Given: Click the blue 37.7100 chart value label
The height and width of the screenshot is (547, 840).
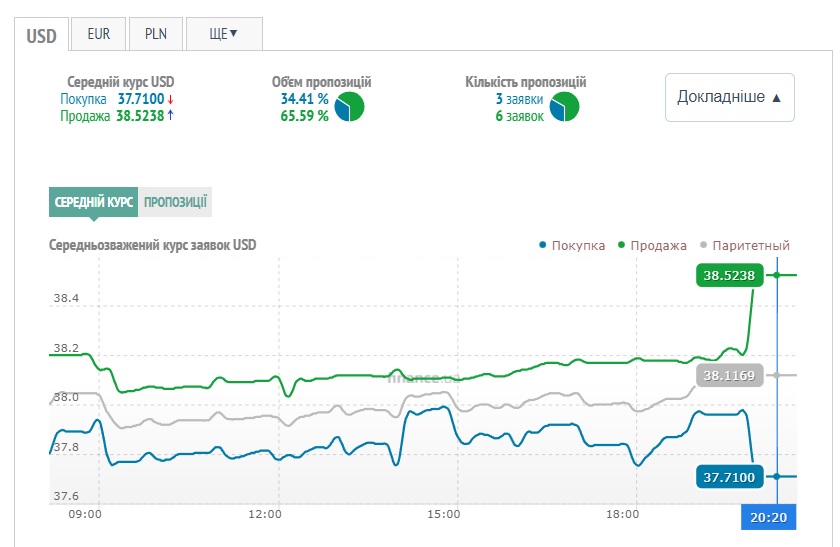Looking at the screenshot, I should (x=727, y=477).
